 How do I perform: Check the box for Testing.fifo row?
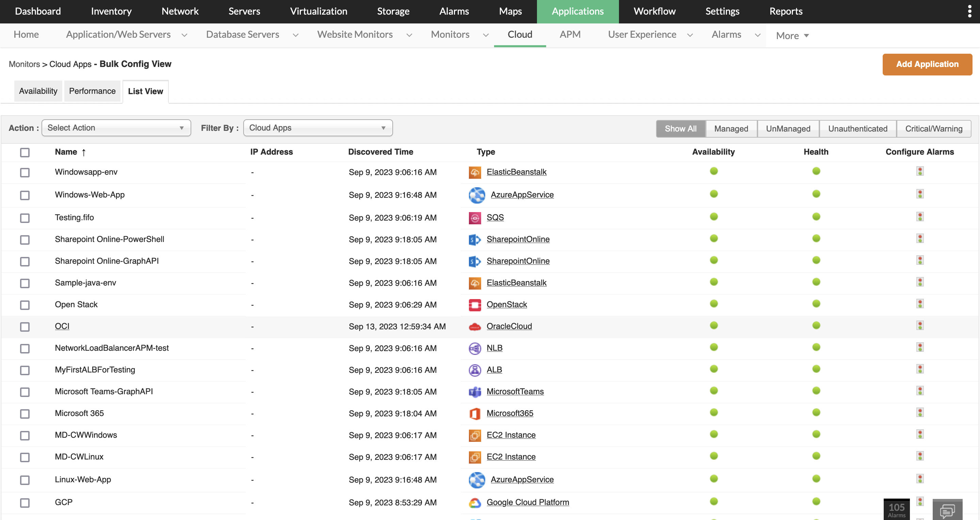pyautogui.click(x=25, y=218)
